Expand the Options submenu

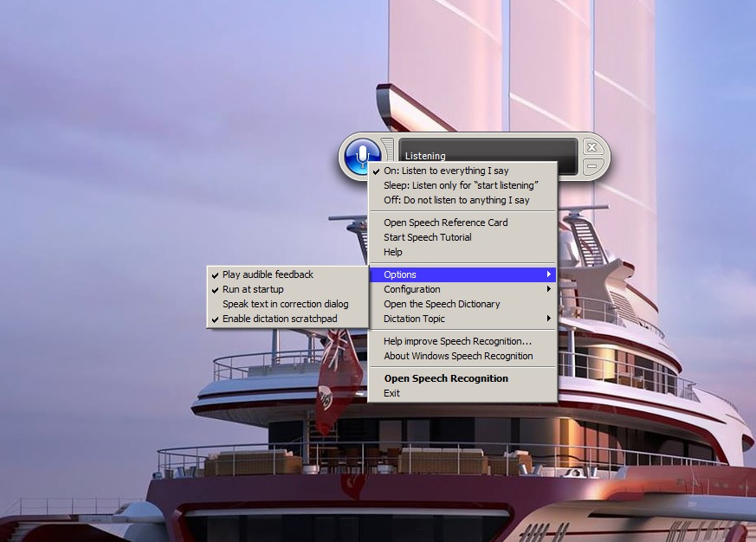tap(462, 274)
